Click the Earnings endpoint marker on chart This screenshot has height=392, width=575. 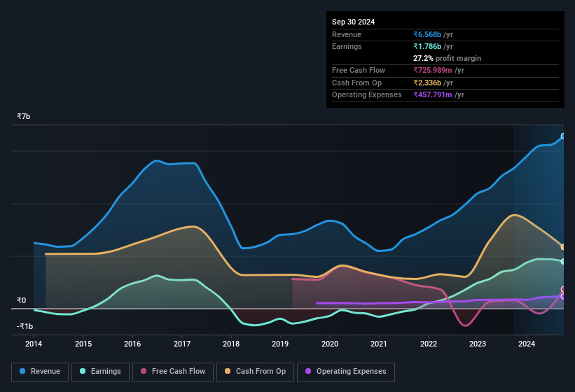point(563,262)
